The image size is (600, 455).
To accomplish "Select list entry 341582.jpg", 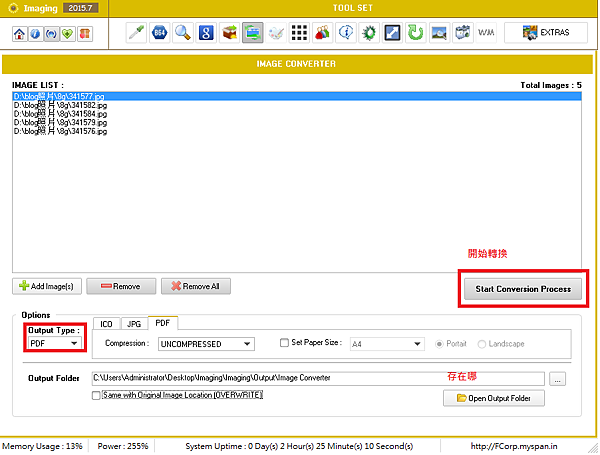I will (297, 105).
